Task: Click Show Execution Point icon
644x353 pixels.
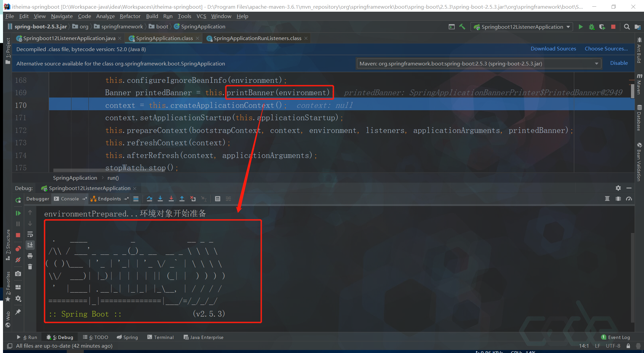Action: click(x=136, y=199)
